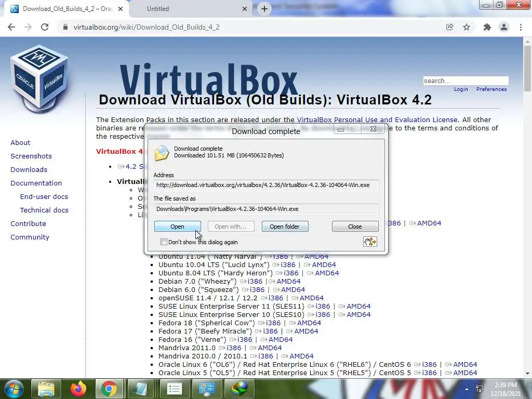Viewport: 532px width, 399px height.
Task: Open VirtualBox Personal Use and Evaluation License link
Action: [377, 120]
